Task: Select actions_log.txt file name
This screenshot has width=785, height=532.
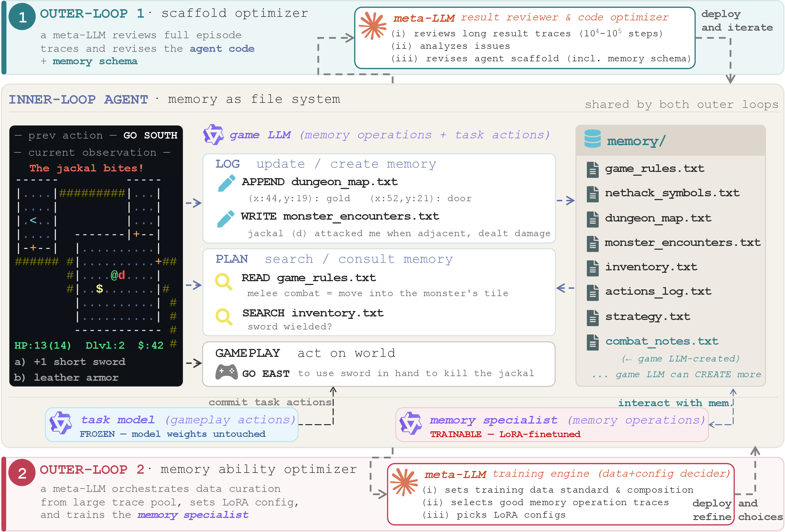Action: click(658, 291)
